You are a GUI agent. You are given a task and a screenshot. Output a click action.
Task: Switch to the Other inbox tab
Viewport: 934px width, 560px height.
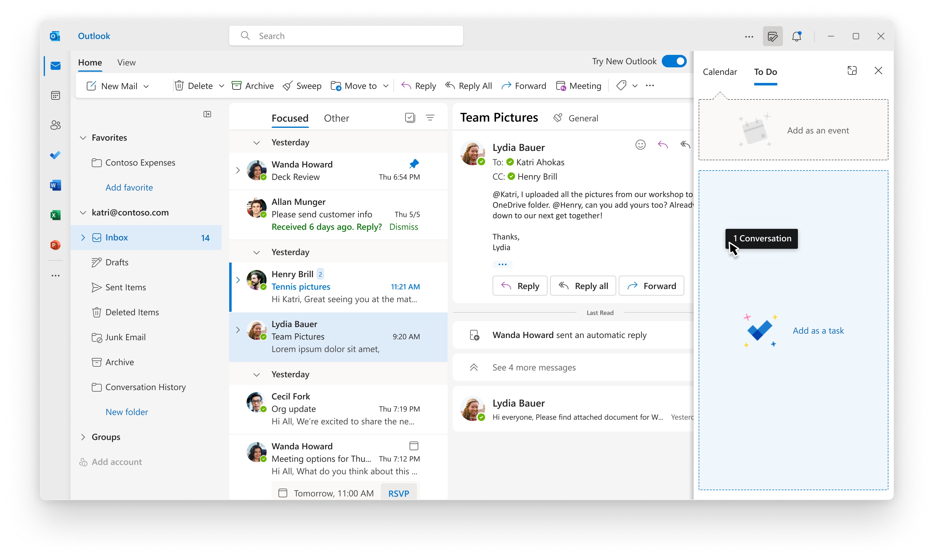click(x=336, y=118)
